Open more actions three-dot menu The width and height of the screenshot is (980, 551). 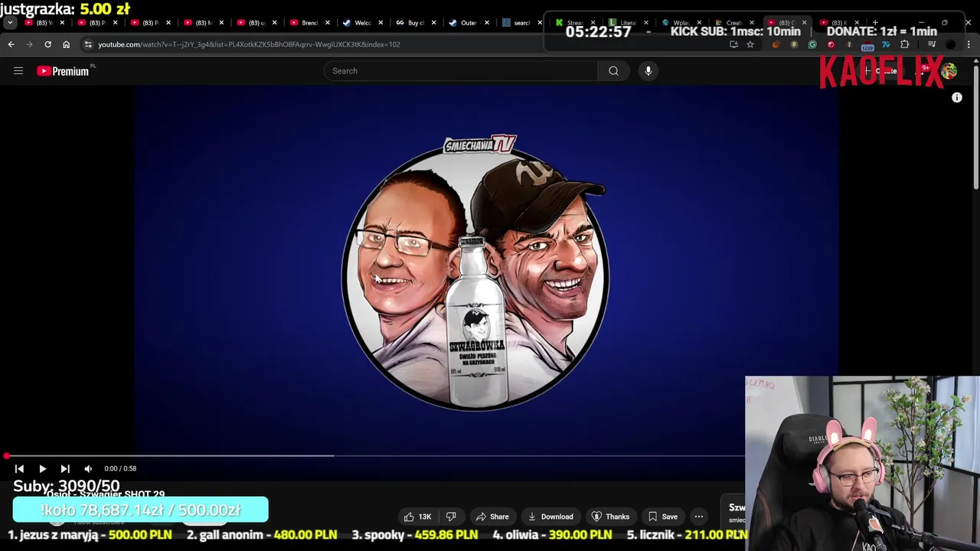[699, 517]
